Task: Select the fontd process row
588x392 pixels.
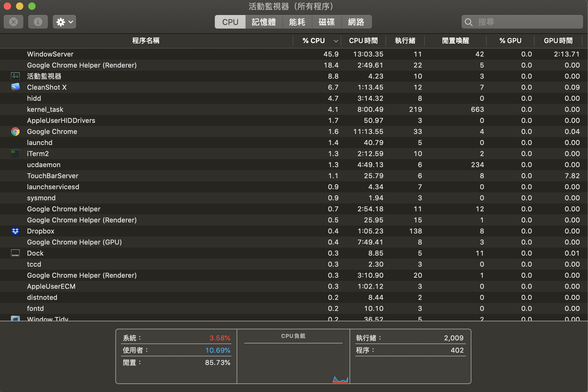Action: (294, 308)
